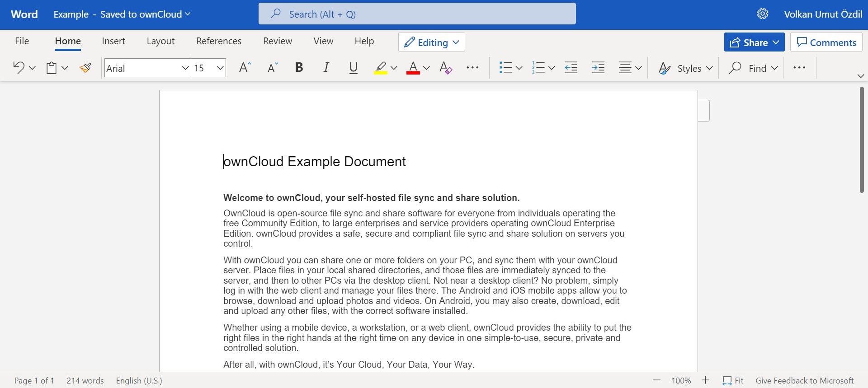
Task: Click the Clear Formatting icon
Action: point(446,68)
